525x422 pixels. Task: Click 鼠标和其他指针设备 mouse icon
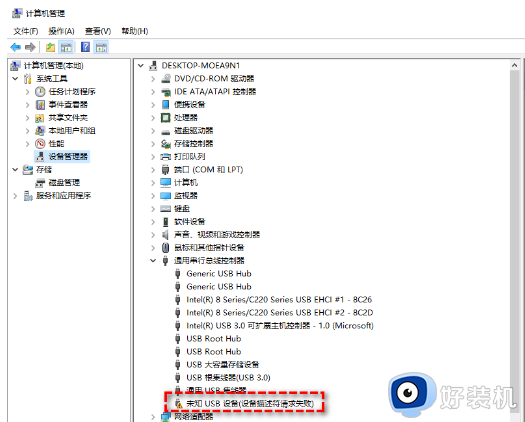(x=166, y=248)
